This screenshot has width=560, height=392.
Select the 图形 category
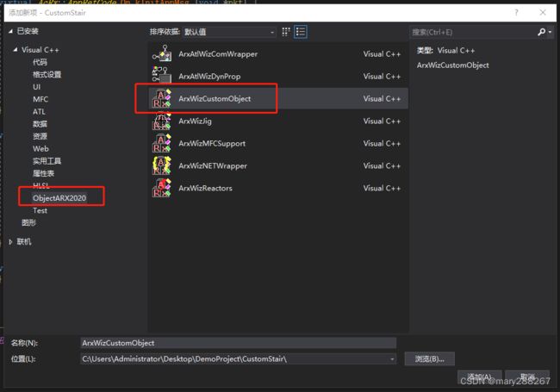click(28, 223)
